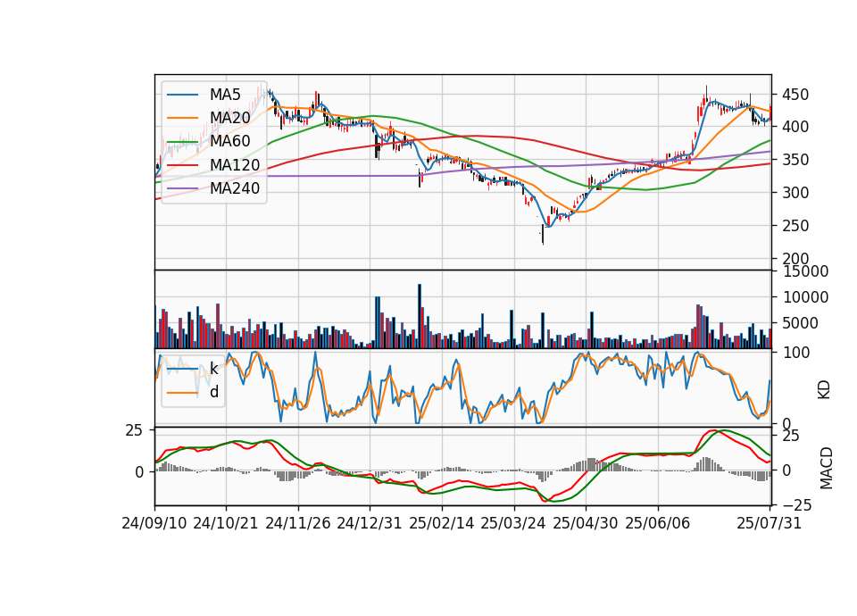Viewport: 857px width, 616px height.
Task: Select the MA120 legend label
Action: click(235, 164)
